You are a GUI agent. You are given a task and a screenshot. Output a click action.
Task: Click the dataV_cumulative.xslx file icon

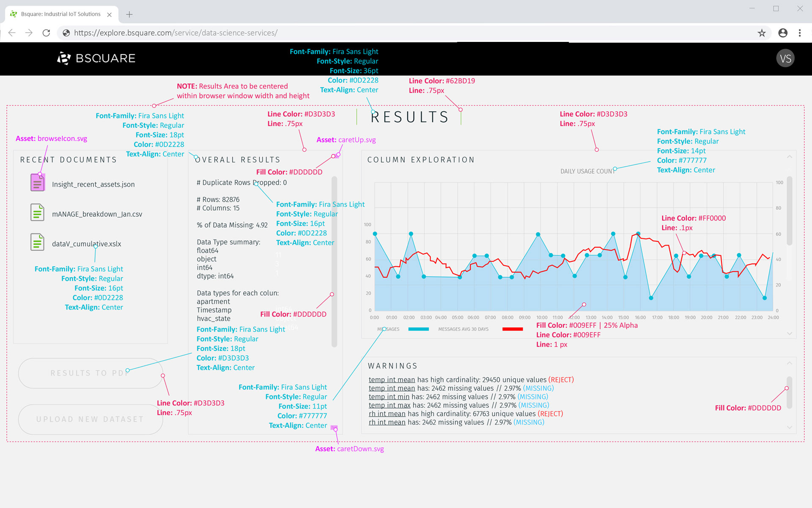coord(37,242)
